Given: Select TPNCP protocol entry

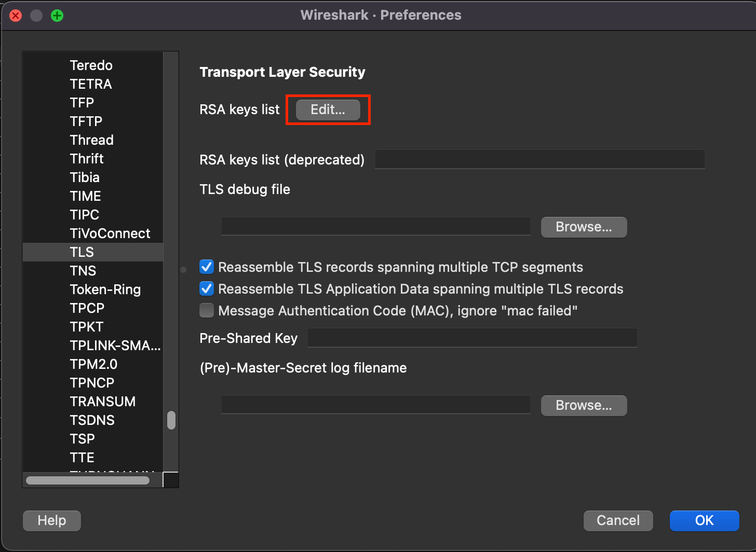Looking at the screenshot, I should [93, 383].
